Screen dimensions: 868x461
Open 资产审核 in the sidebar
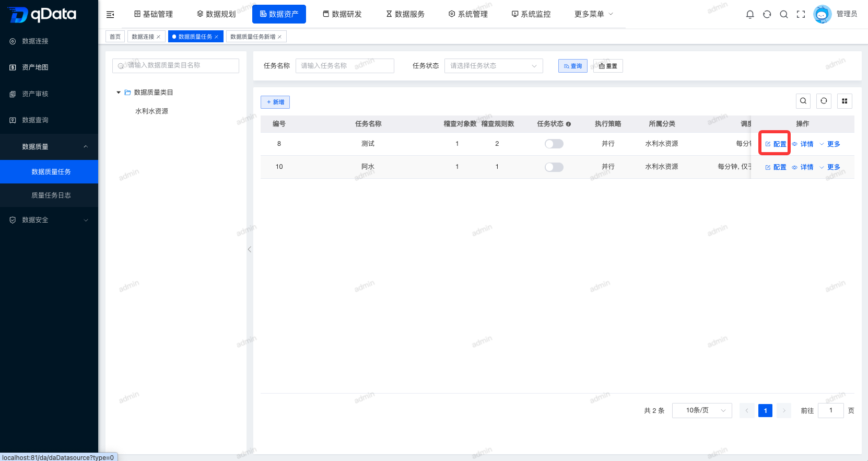tap(49, 94)
